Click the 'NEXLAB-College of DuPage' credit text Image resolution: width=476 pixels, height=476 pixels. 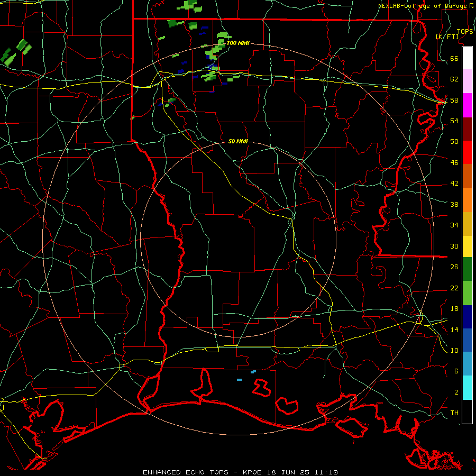click(x=423, y=6)
